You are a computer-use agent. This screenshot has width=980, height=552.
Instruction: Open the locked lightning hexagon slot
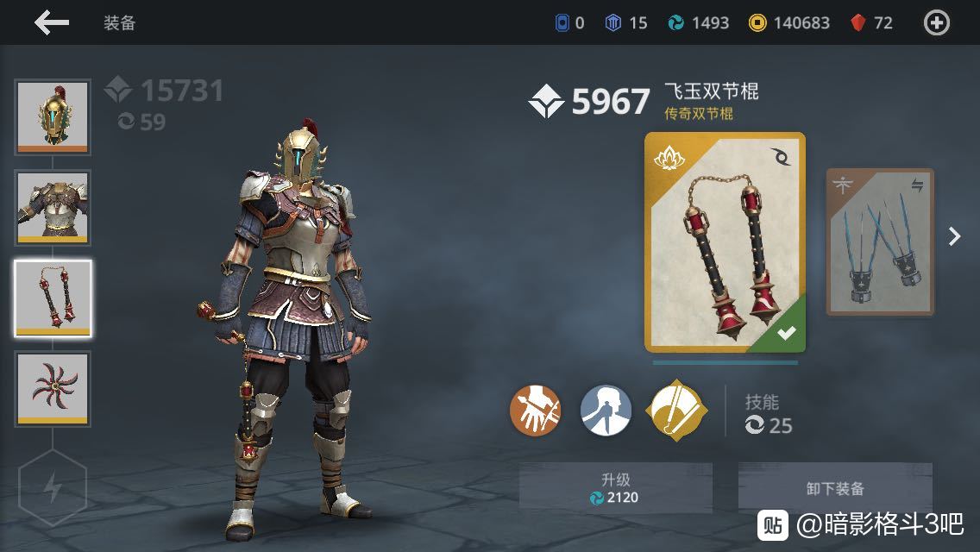(53, 487)
